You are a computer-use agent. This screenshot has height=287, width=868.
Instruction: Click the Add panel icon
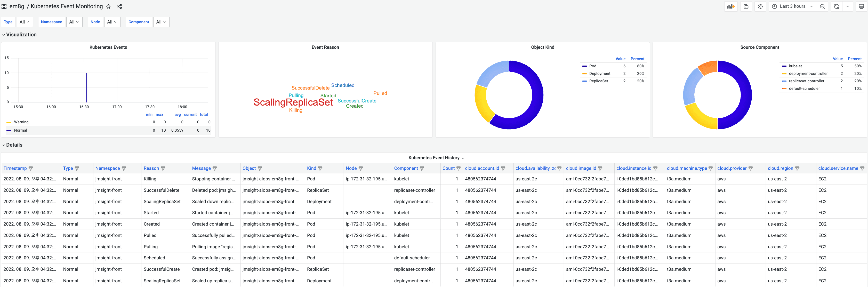730,6
